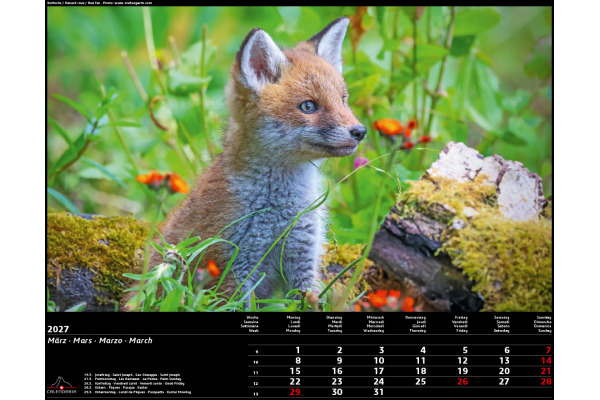This screenshot has height=400, width=600.
Task: Click the Week column header
Action: click(250, 324)
